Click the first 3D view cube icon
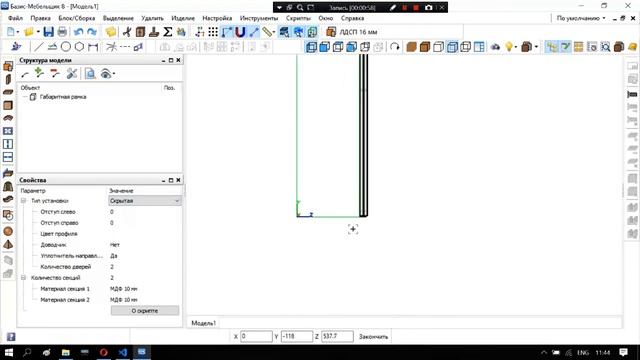The height and width of the screenshot is (360, 640). [311, 47]
